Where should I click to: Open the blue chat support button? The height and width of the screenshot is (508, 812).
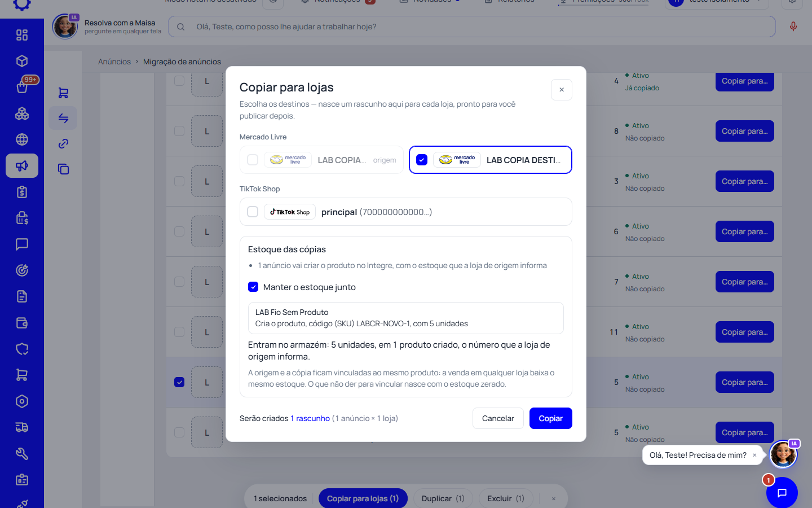click(x=782, y=492)
